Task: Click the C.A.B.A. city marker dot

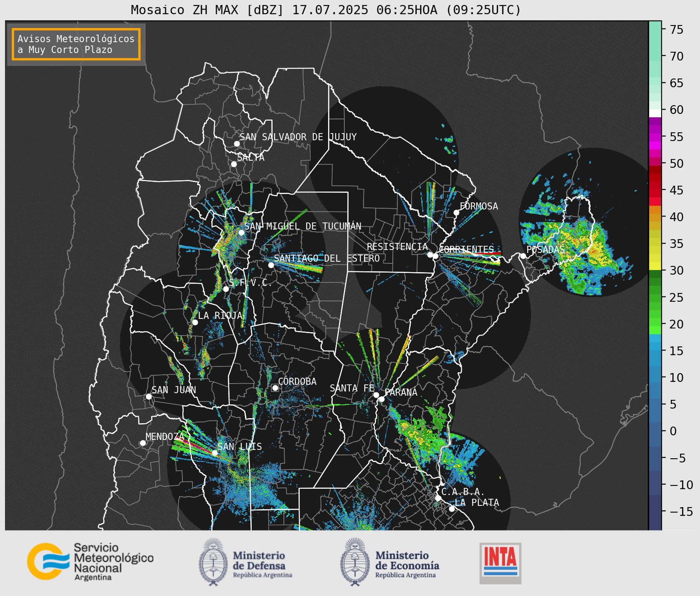Action: [x=438, y=498]
